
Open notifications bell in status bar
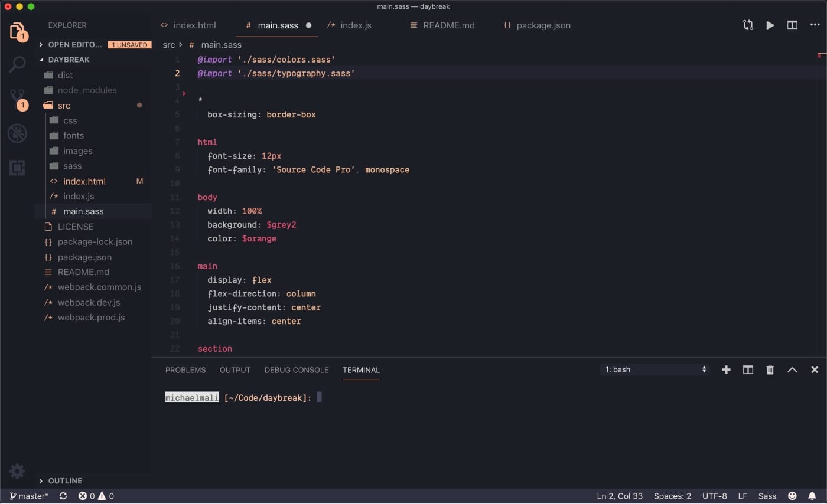(812, 496)
